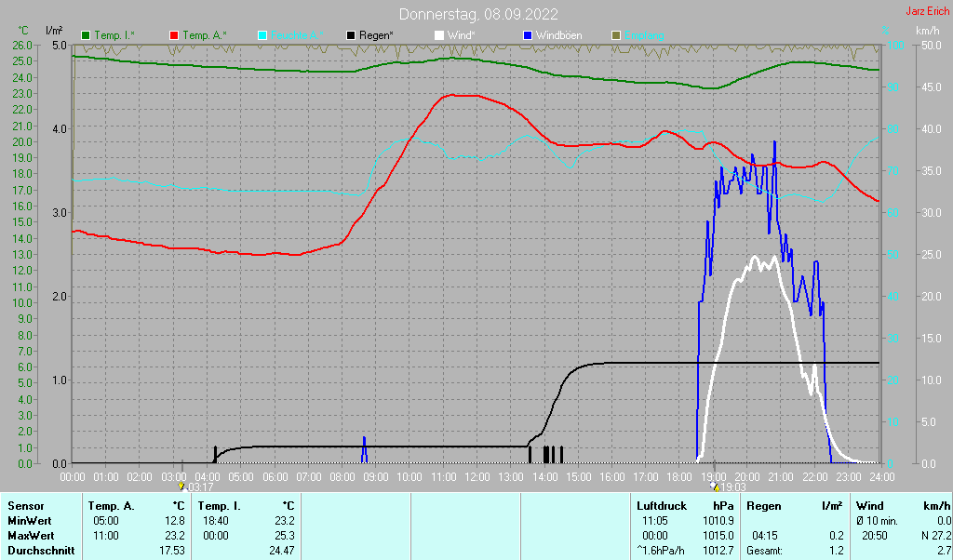Select the Temp. A. column header

[111, 506]
